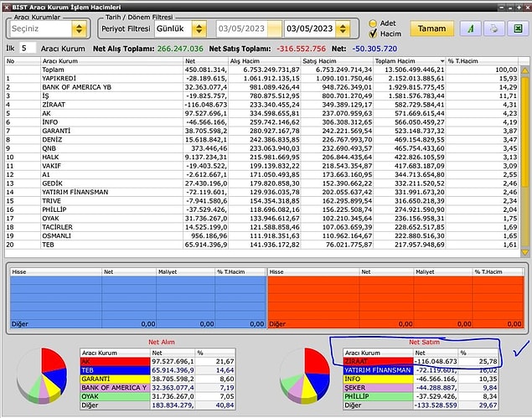Select the OSMANLI row

pos(261,235)
